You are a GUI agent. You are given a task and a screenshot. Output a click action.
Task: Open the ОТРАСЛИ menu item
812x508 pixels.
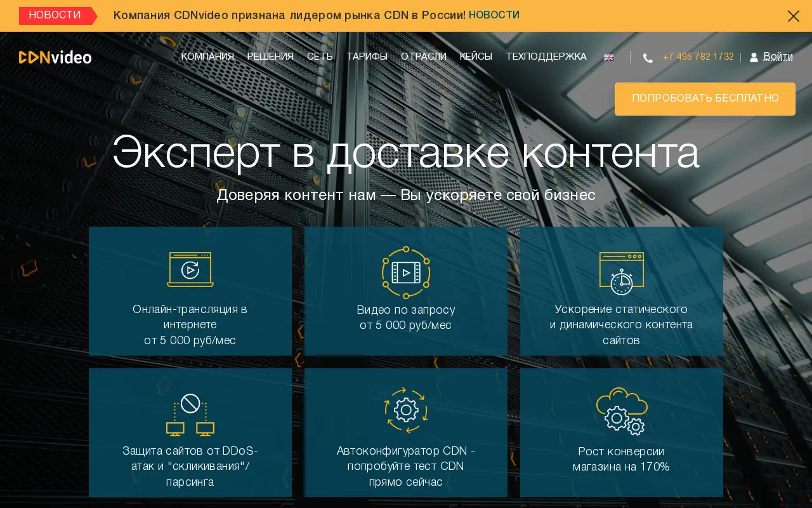(x=424, y=57)
